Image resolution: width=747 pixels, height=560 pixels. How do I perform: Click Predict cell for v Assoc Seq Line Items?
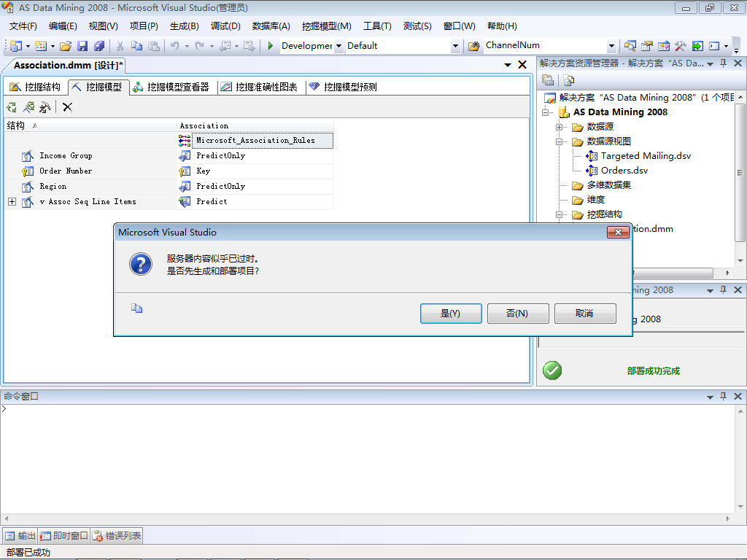[255, 201]
